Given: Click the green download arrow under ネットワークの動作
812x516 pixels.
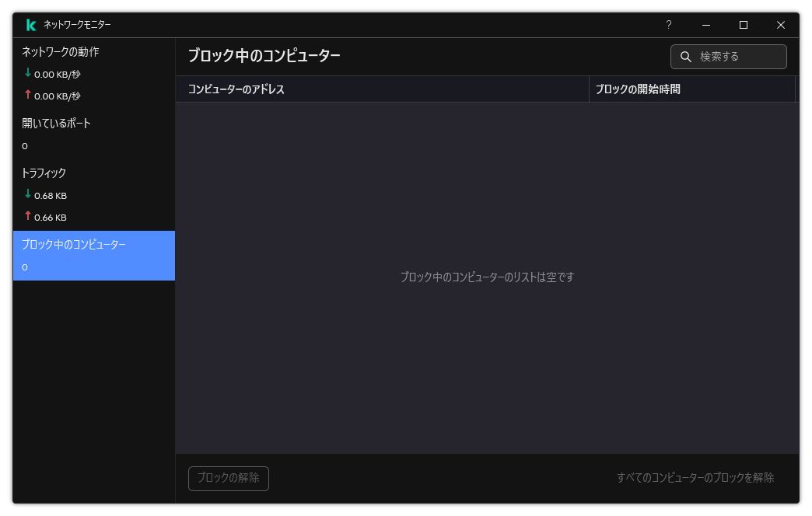Looking at the screenshot, I should tap(28, 74).
